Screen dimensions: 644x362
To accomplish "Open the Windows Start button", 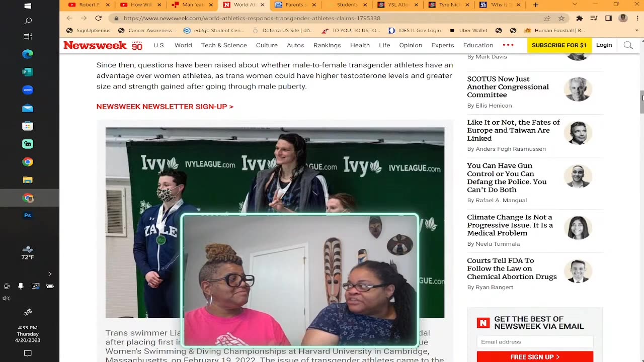I will (x=28, y=6).
